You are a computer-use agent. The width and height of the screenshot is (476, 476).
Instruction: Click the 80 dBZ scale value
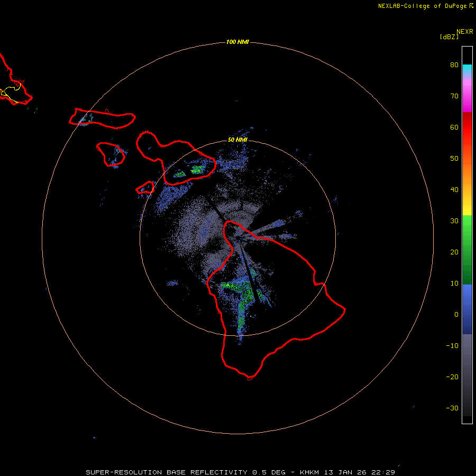[454, 65]
